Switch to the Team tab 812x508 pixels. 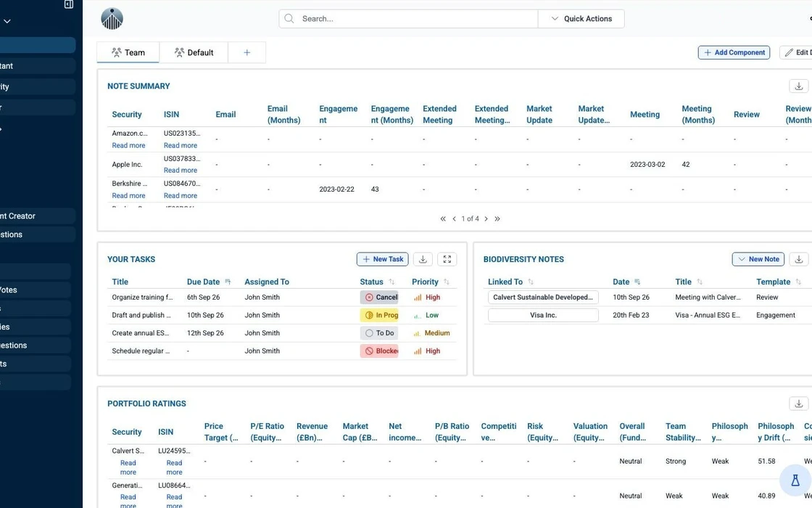coord(128,52)
